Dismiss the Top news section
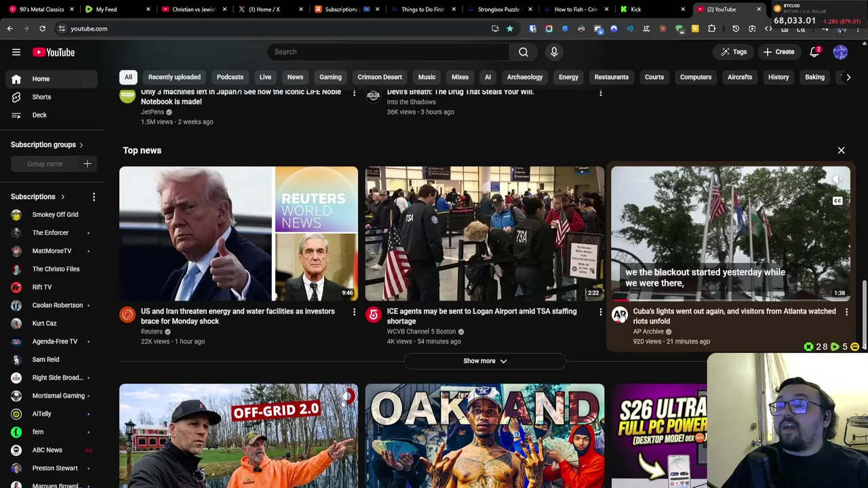The image size is (868, 488). click(841, 150)
